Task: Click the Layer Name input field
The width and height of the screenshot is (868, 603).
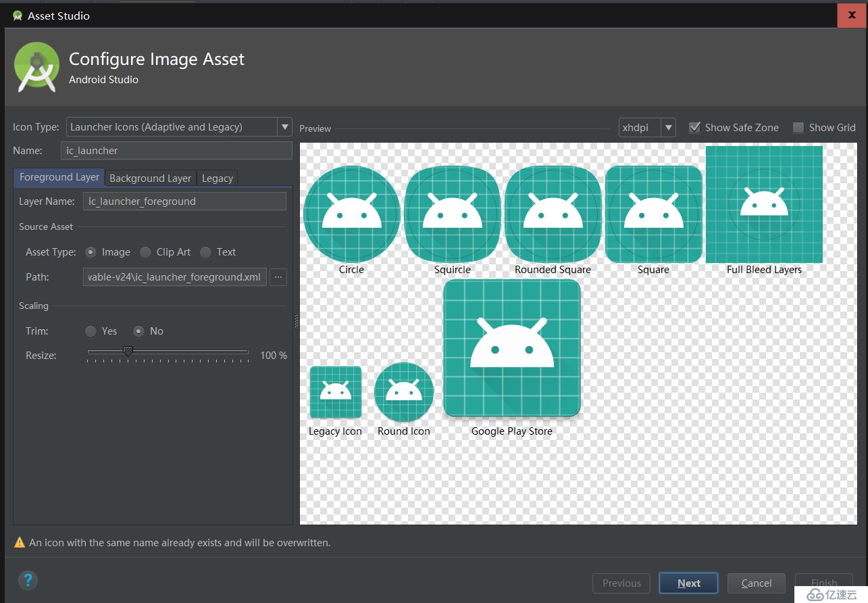Action: [184, 201]
